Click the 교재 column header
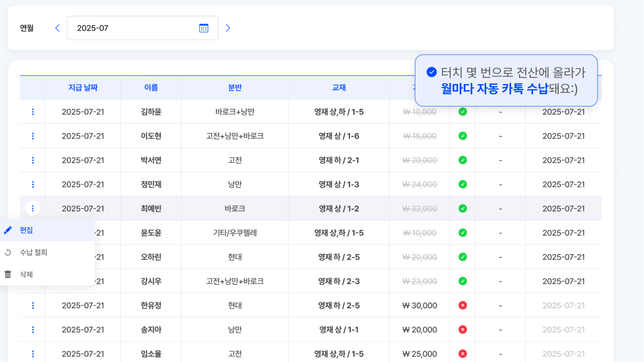 tap(339, 88)
